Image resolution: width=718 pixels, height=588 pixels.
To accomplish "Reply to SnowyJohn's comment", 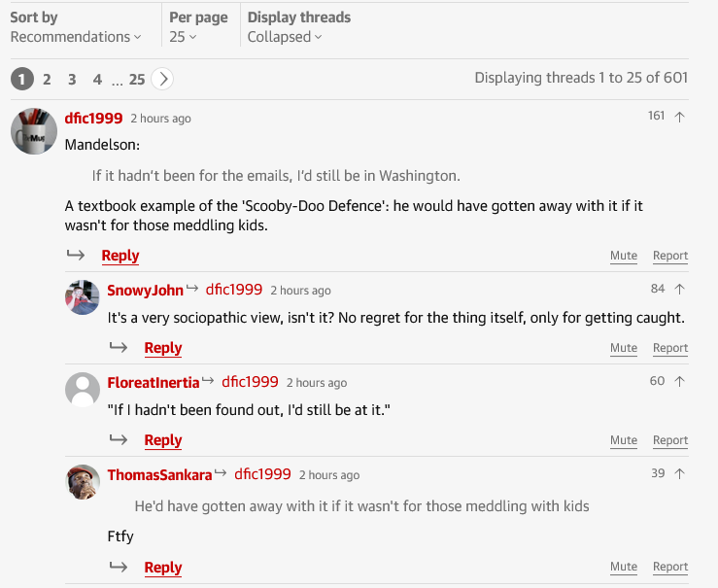I will 162,348.
